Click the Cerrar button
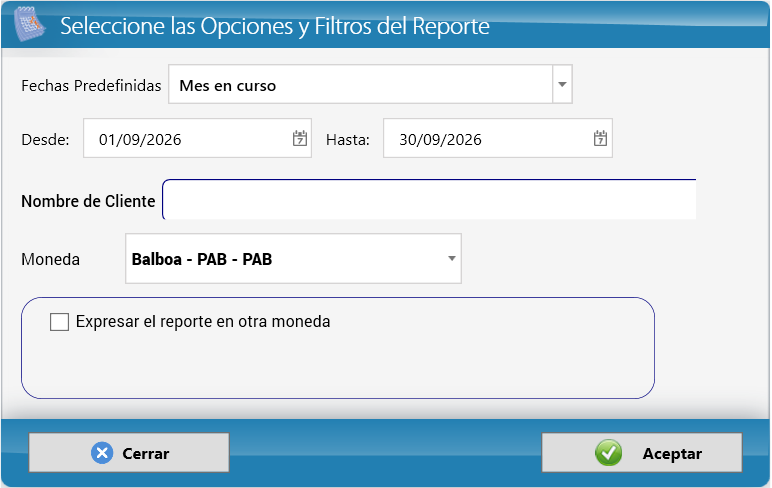Viewport: 772px width, 488px height. (129, 453)
